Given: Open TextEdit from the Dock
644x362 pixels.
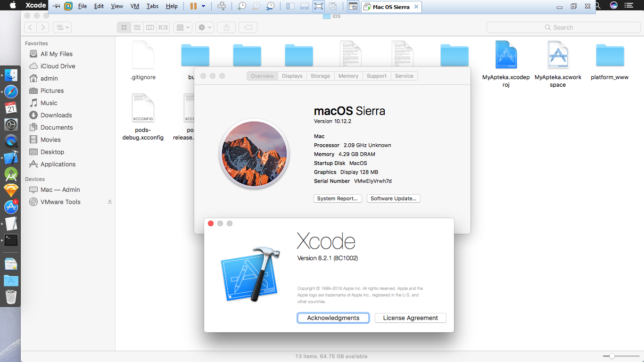Looking at the screenshot, I should tap(11, 223).
